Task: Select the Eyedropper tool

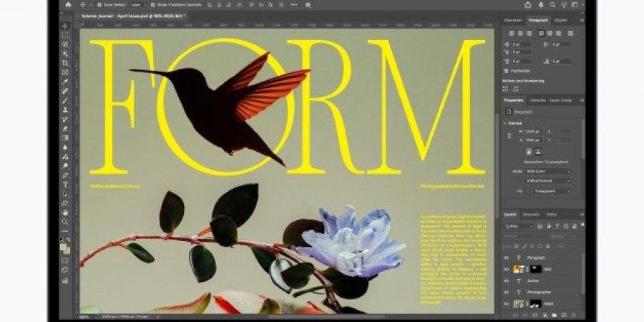Action: [65, 82]
